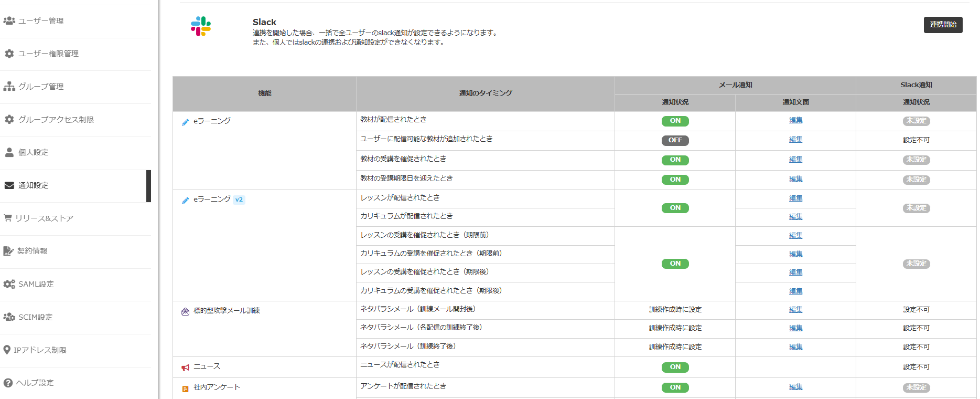
Task: Toggle ON switch for 教材が配信されたとき
Action: tap(675, 121)
